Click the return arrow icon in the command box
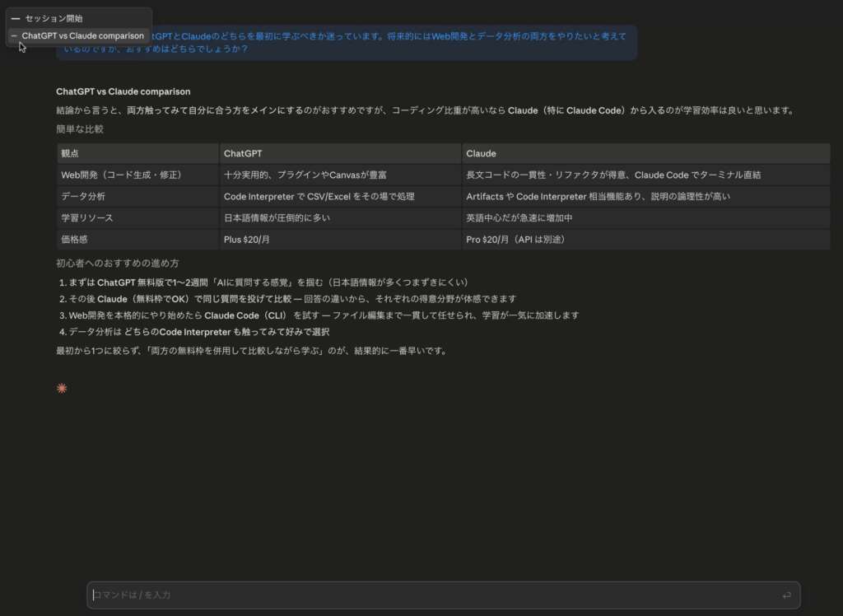This screenshot has height=616, width=843. [x=786, y=595]
